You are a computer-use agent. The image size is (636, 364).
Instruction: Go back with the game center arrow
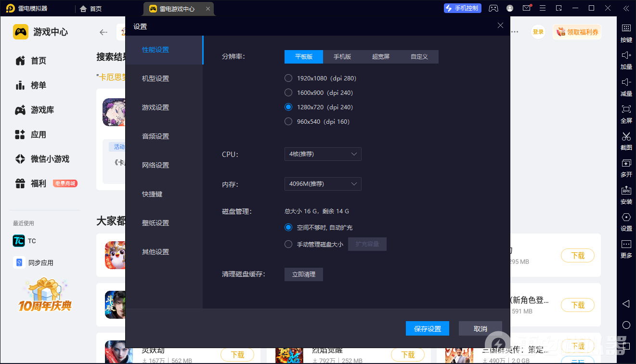pos(103,32)
